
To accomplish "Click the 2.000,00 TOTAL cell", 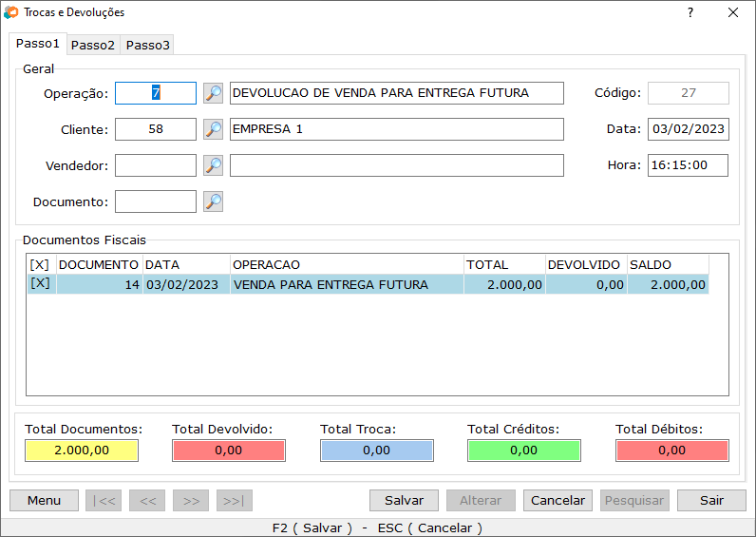I will click(x=505, y=285).
